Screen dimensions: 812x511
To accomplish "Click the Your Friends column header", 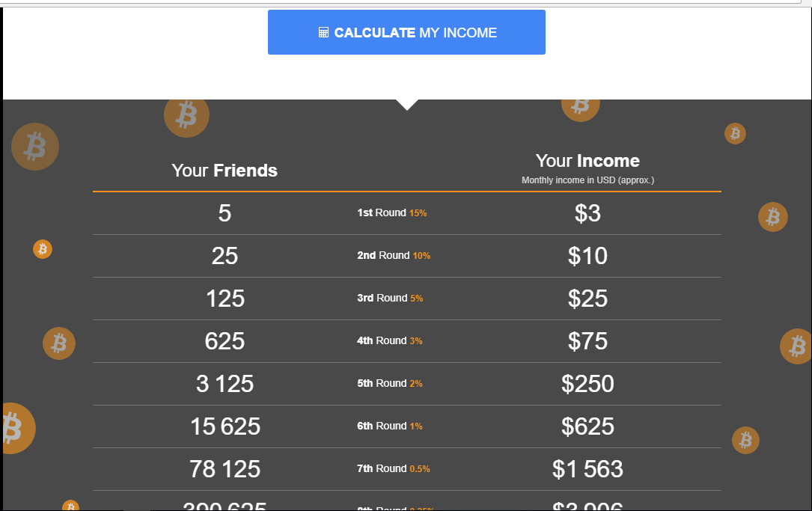I will point(224,170).
